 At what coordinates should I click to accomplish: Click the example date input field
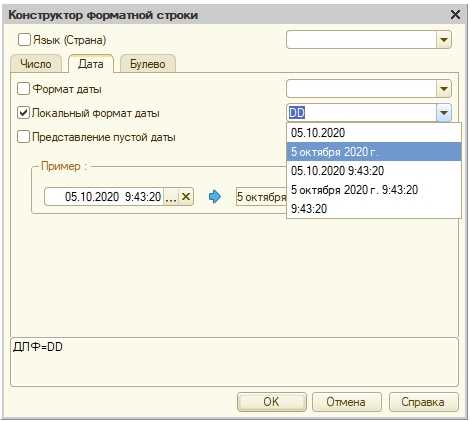point(104,197)
